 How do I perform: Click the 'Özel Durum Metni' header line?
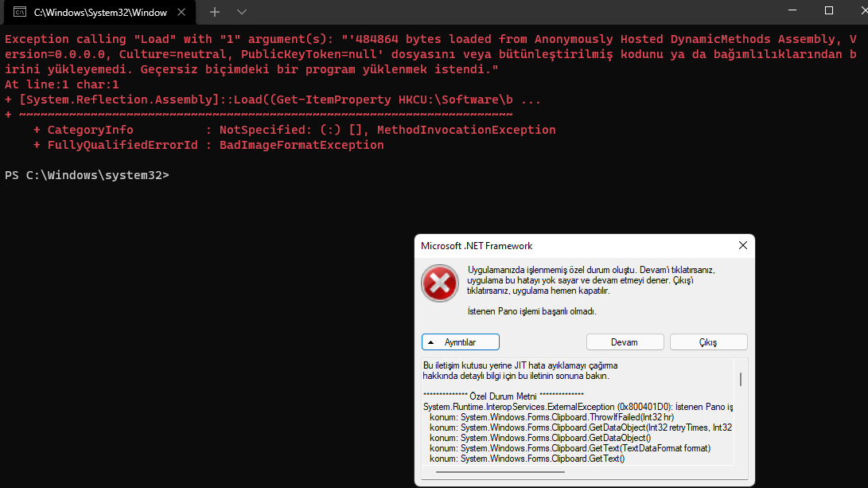point(503,396)
